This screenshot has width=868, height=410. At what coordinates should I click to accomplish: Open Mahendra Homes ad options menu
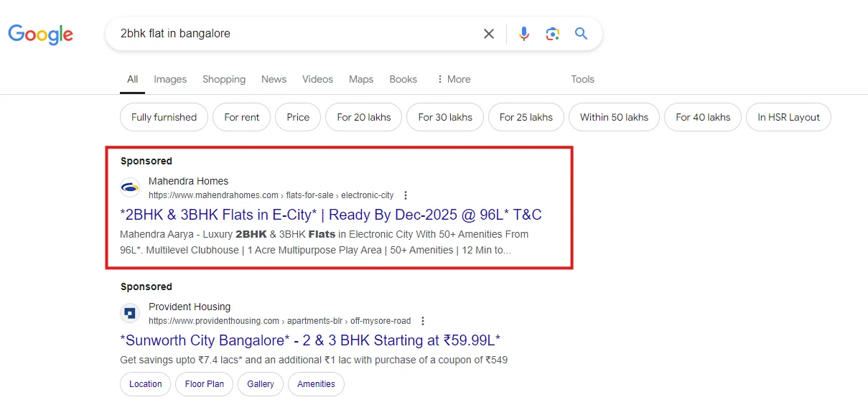click(406, 195)
